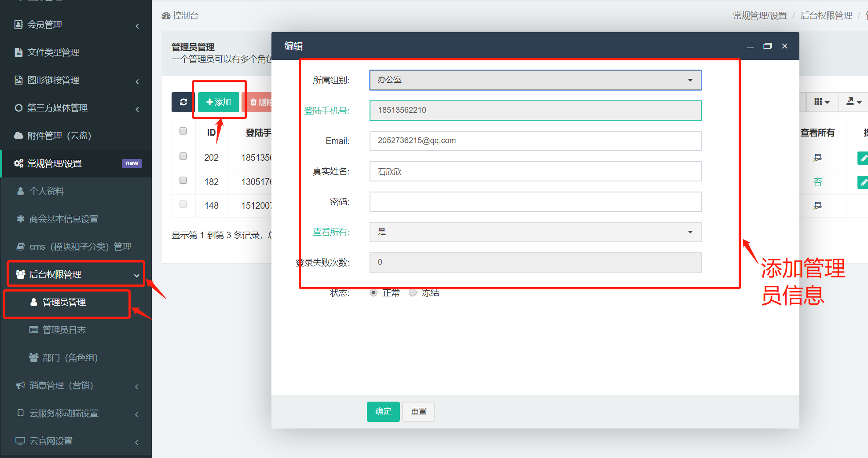Check the checkbox for row ID 202
Image resolution: width=868 pixels, height=458 pixels.
tap(183, 156)
